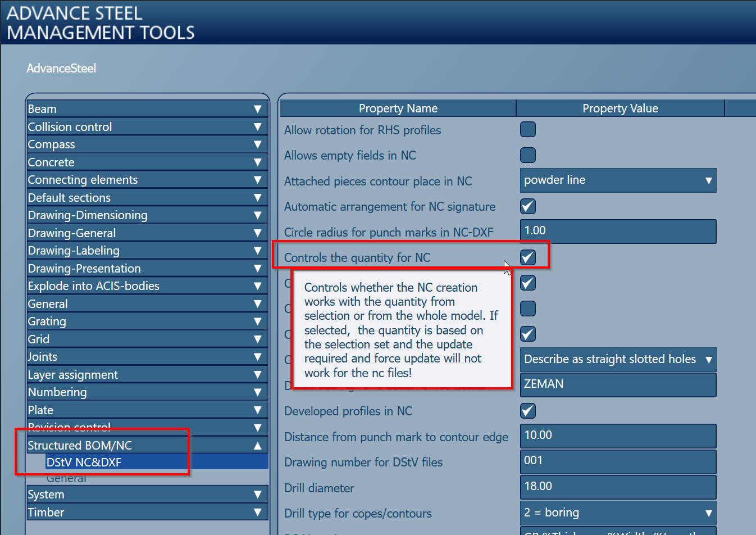Click the Property Name column header
This screenshot has height=535, width=756.
398,108
